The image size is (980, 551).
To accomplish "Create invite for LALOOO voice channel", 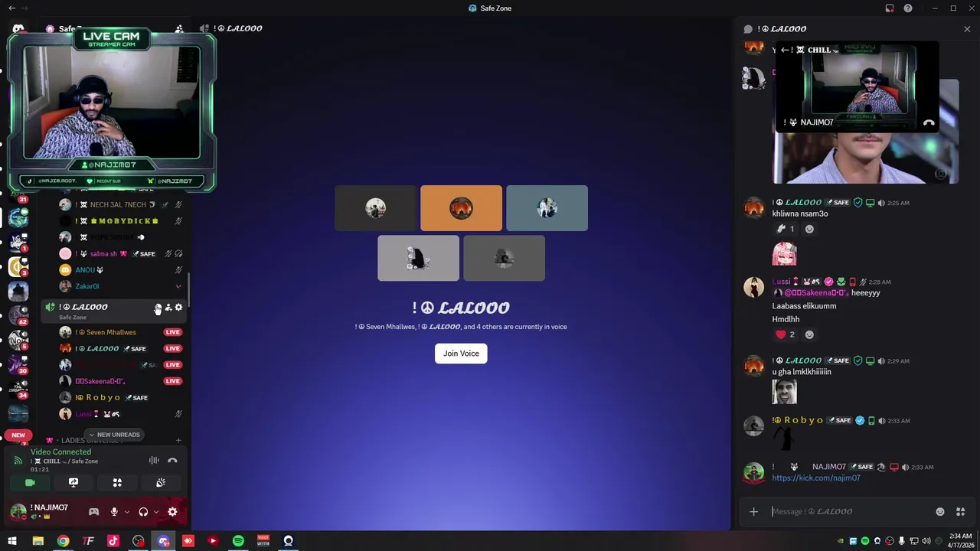I will (x=168, y=308).
